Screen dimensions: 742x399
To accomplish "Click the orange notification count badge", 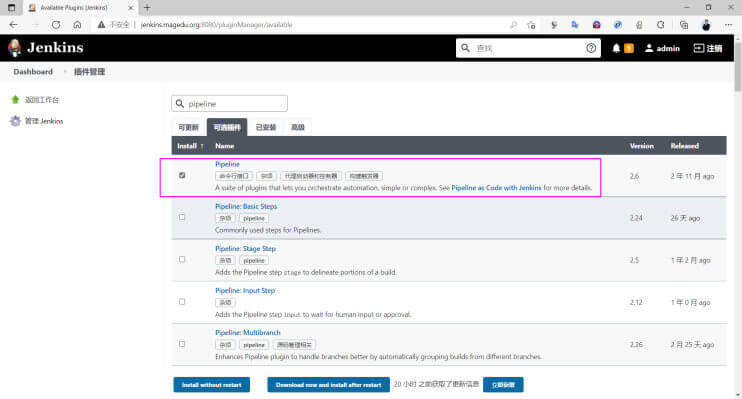I will click(x=629, y=48).
